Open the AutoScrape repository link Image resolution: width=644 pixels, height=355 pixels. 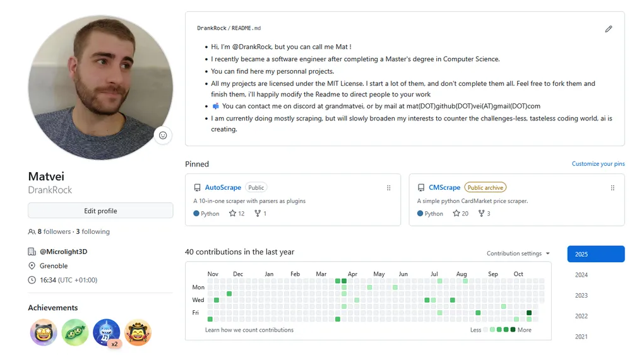point(223,187)
